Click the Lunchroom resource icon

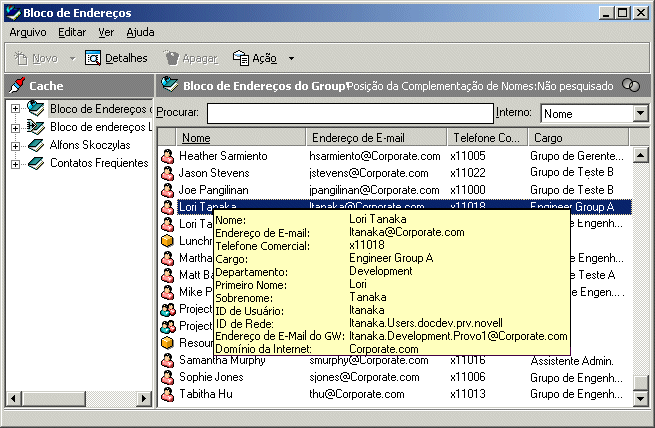coord(168,241)
